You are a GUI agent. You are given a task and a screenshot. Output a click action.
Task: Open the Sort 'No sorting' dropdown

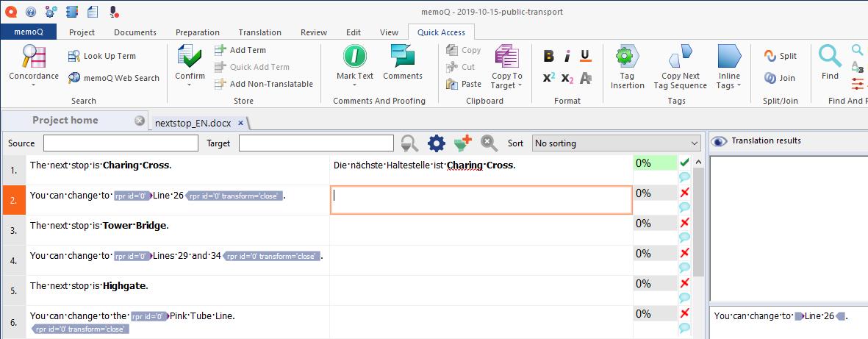click(x=617, y=143)
